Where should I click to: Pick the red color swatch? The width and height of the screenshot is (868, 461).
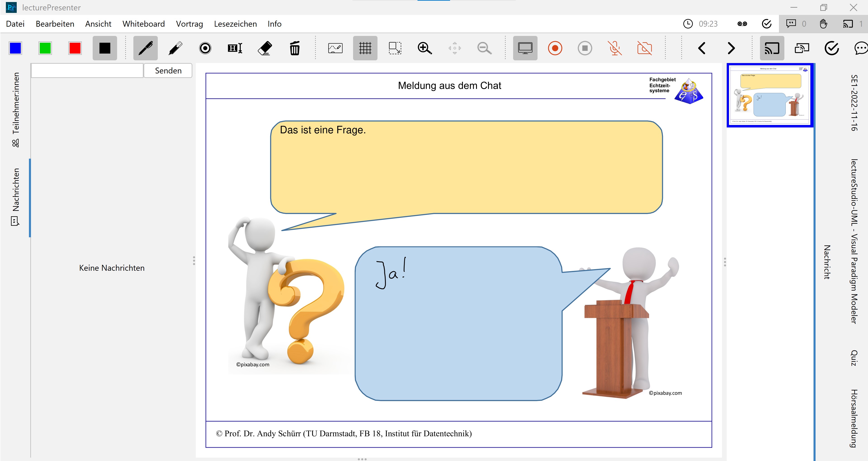tap(75, 48)
